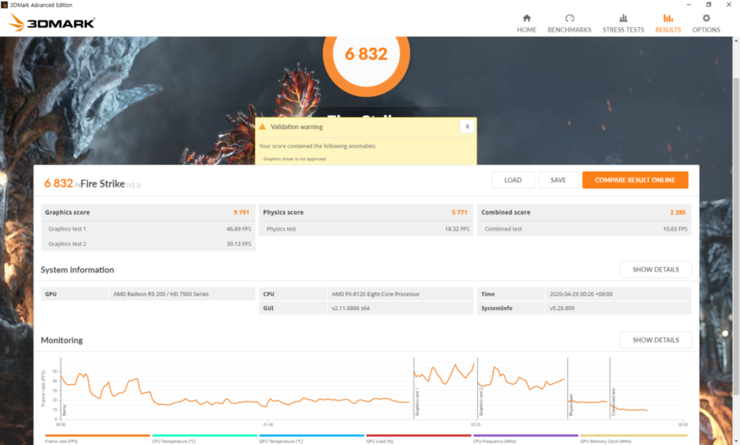This screenshot has width=740, height=445.
Task: Toggle Frame rate (FPS) legend
Action: (98, 438)
